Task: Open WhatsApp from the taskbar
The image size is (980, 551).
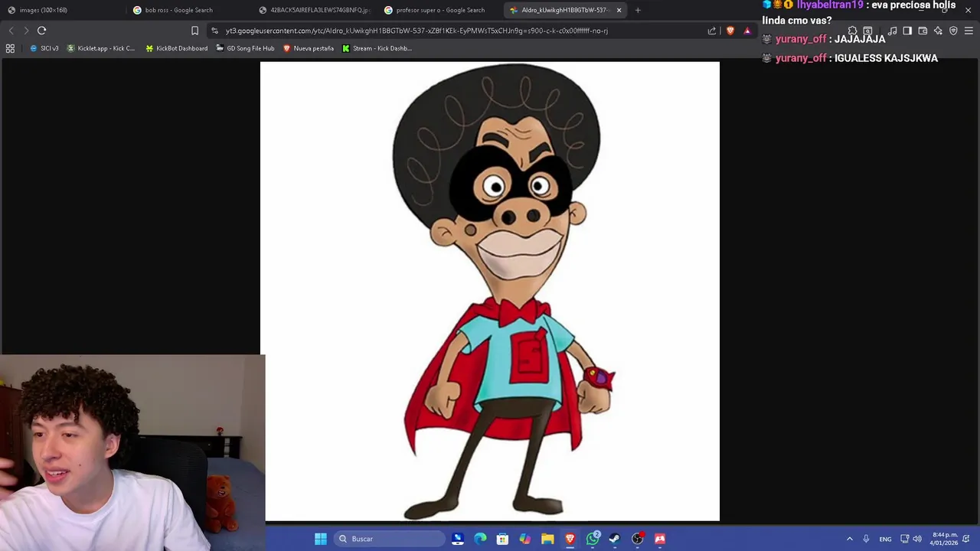Action: (593, 539)
